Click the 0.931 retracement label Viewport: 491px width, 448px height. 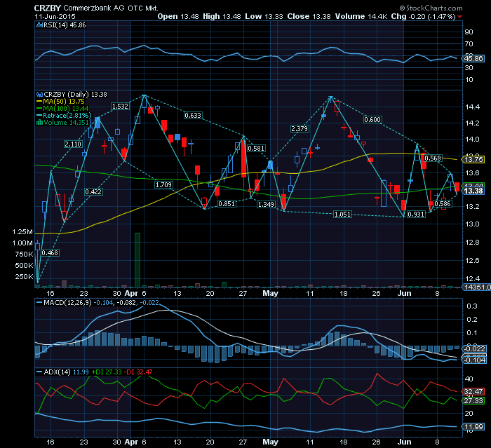click(416, 214)
